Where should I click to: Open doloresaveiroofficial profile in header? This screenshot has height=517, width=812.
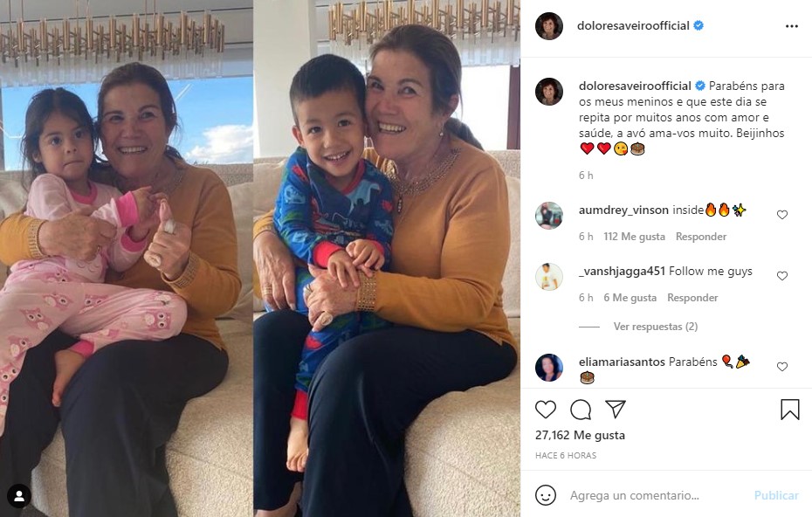[x=633, y=26]
